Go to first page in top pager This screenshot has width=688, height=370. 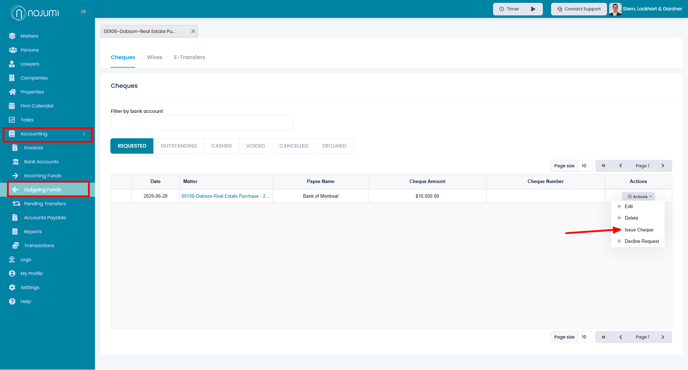tap(603, 166)
